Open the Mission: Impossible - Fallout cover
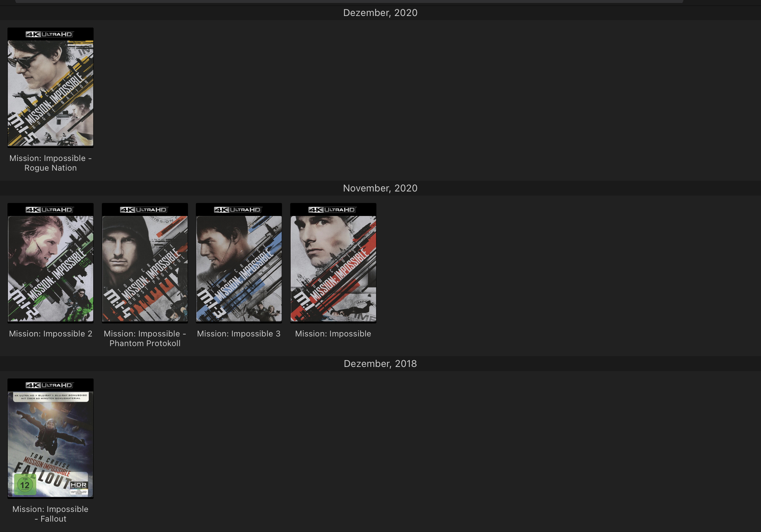 [50, 438]
